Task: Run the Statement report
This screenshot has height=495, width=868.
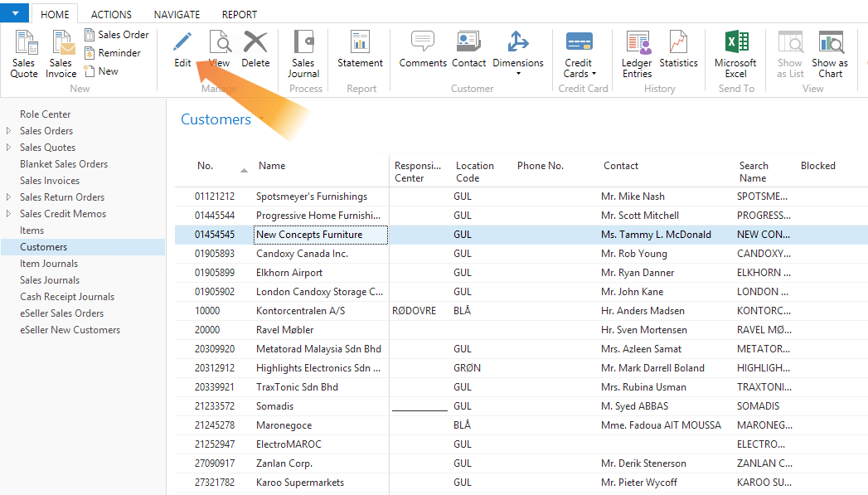Action: 360,50
